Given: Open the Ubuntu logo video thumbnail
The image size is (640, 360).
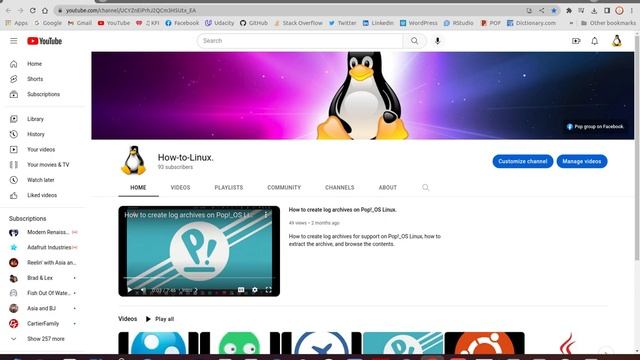Looking at the screenshot, I should (484, 343).
